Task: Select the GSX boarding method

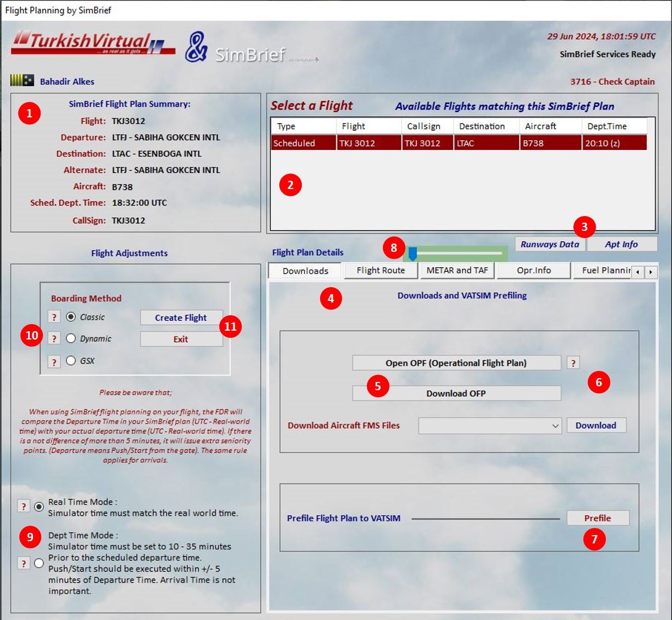Action: click(x=71, y=360)
